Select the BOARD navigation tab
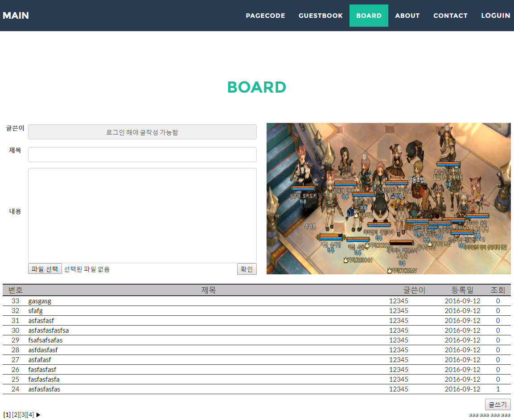Viewport: 514px width, 420px height. click(369, 16)
